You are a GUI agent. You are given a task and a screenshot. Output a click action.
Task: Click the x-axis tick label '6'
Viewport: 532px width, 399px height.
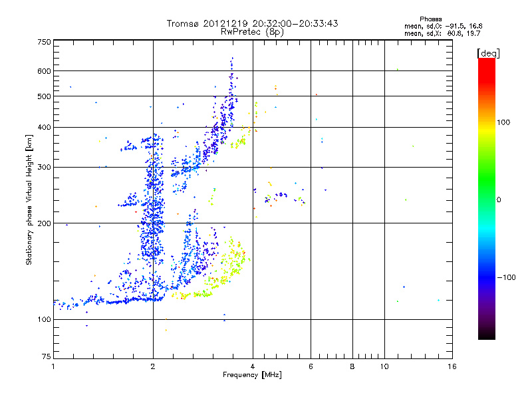click(x=311, y=366)
